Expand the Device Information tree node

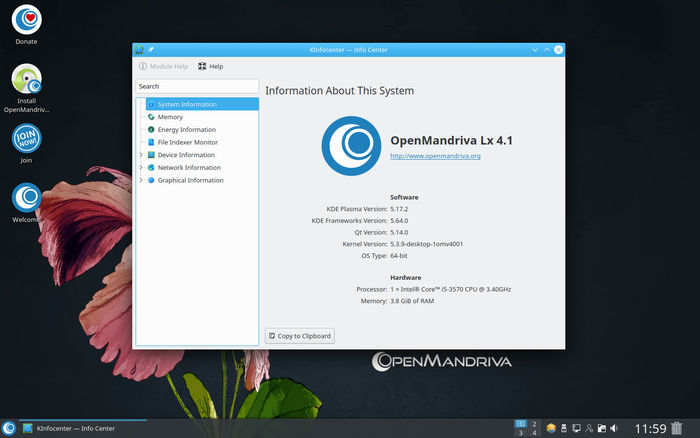click(140, 155)
